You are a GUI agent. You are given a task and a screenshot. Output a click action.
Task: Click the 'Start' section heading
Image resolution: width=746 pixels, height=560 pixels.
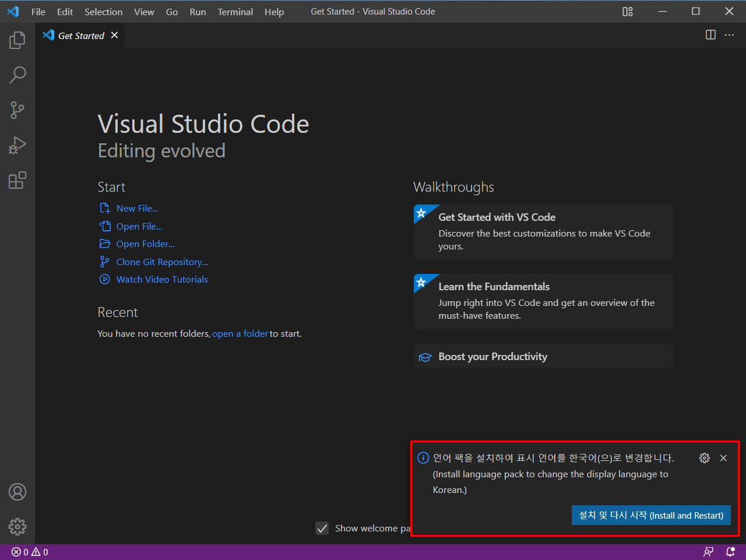(x=111, y=187)
